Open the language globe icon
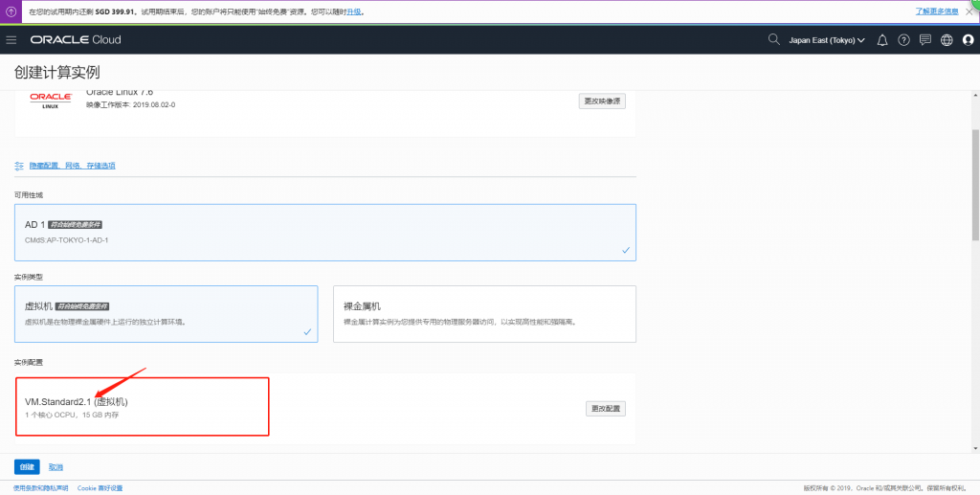Screen dimensions: 980x495 (947, 40)
